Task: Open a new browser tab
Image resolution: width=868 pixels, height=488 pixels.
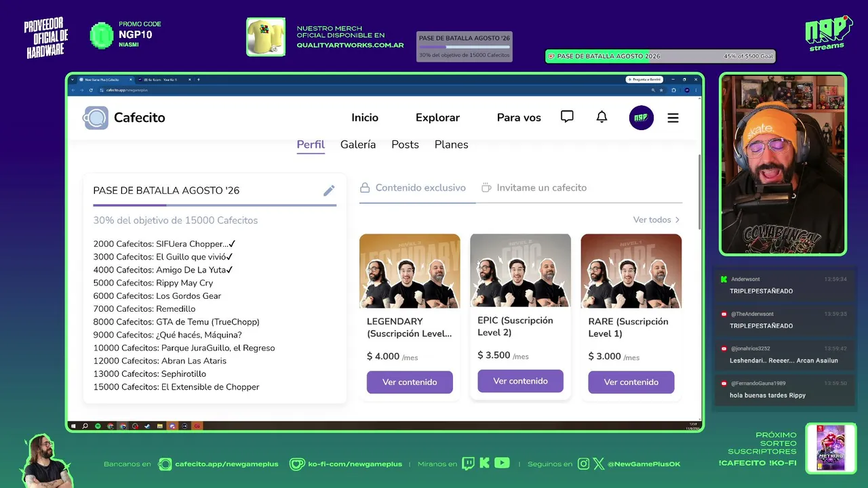Action: (198, 79)
